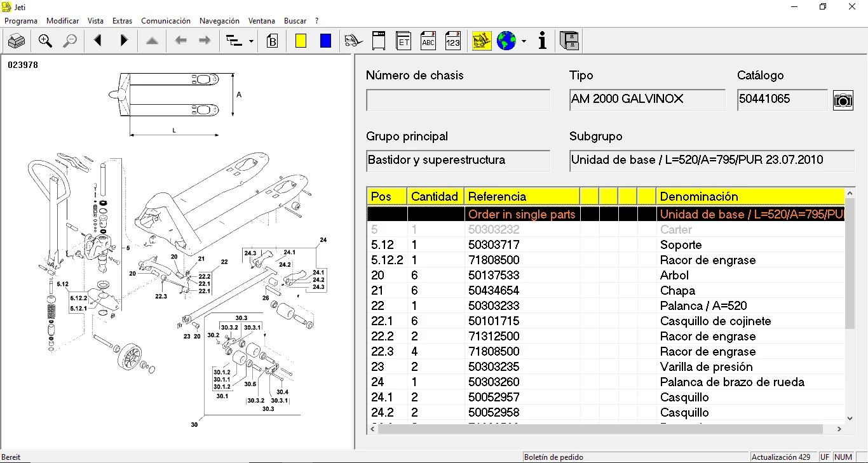Go to next page with black right arrow
This screenshot has width=868, height=463.
pos(124,41)
